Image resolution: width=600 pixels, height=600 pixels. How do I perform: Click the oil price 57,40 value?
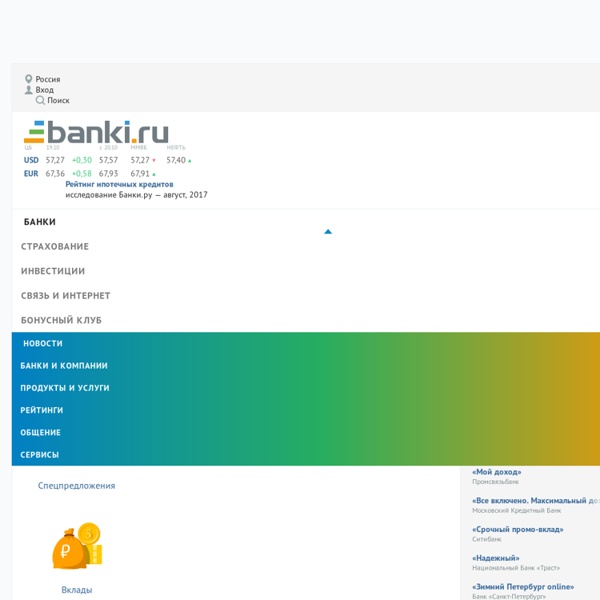(x=176, y=160)
